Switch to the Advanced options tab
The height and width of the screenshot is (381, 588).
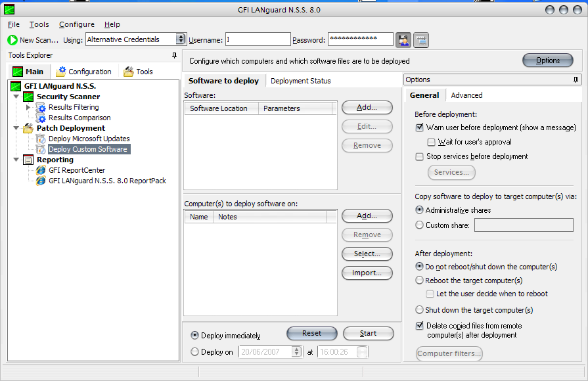tap(467, 95)
